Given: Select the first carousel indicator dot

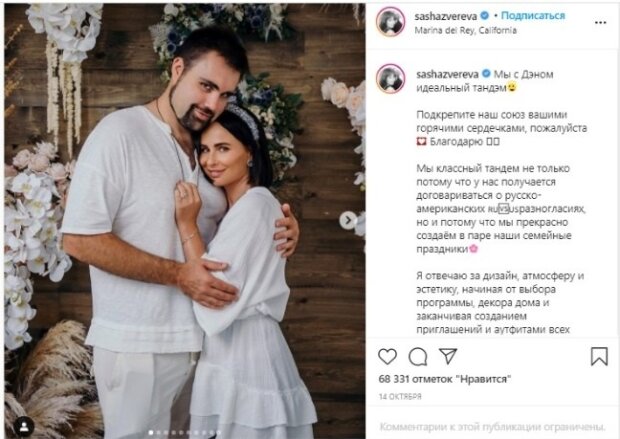Looking at the screenshot, I should coord(151,433).
